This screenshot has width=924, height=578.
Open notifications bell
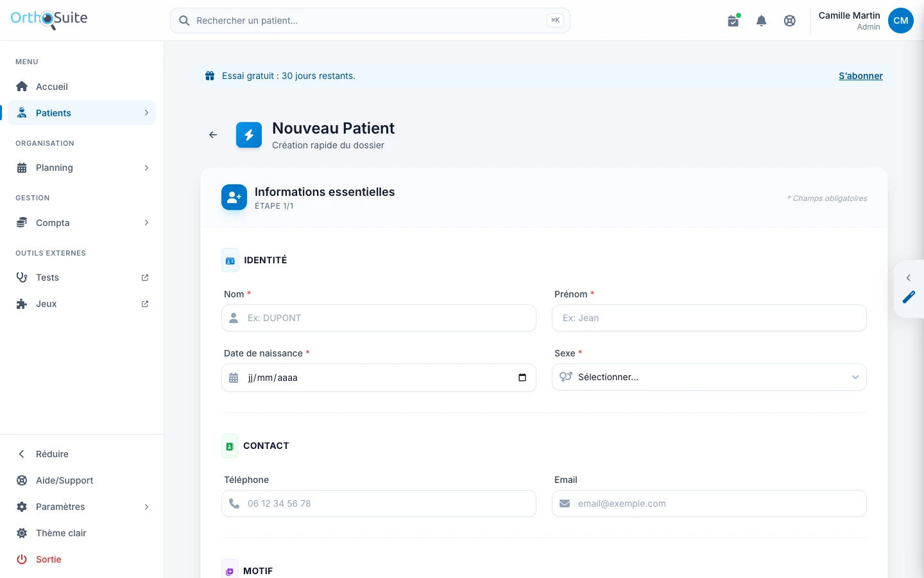coord(762,21)
